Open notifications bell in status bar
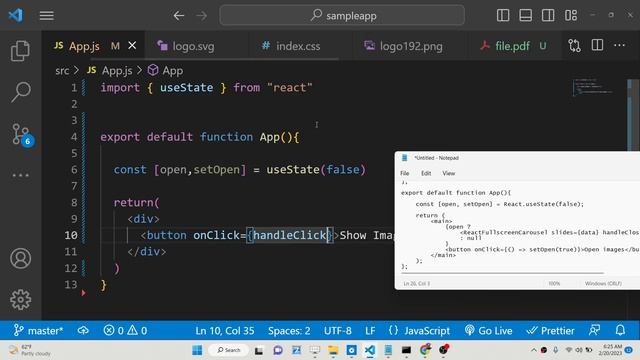Image resolution: width=640 pixels, height=360 pixels. click(620, 330)
